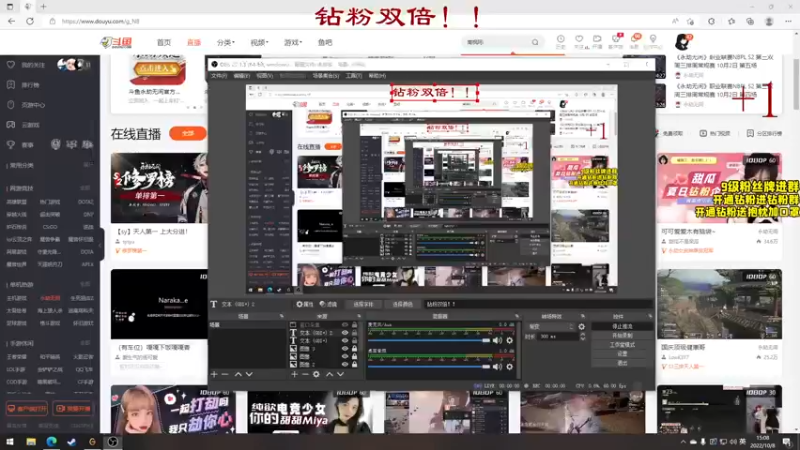Expand 游戏 dropdown in Douyu navigation
Viewport: 800px width, 450px height.
tap(293, 42)
